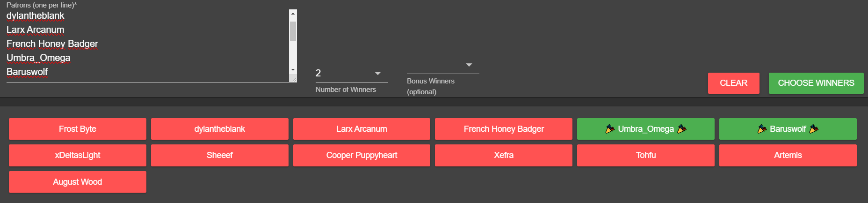Image resolution: width=868 pixels, height=203 pixels.
Task: Click the patrons list scroll-up arrow
Action: coord(293,14)
